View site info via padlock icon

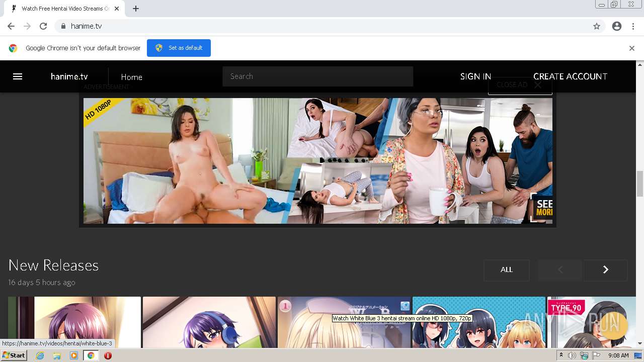point(63,26)
